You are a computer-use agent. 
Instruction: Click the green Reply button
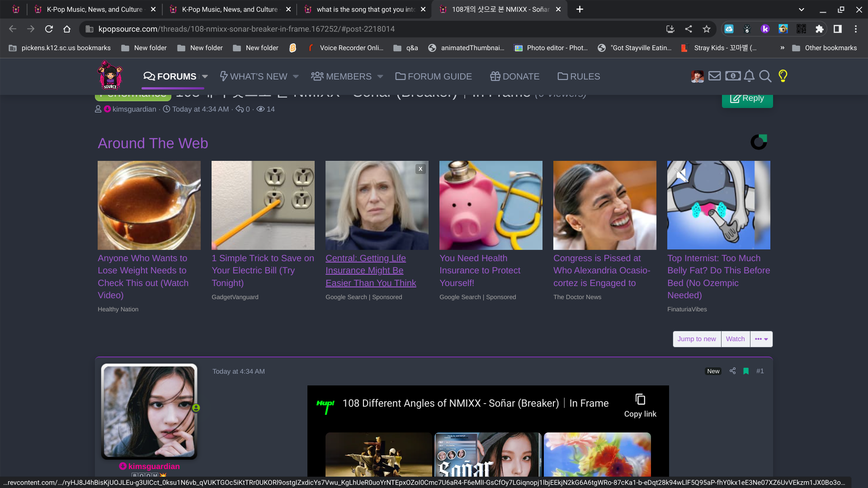pyautogui.click(x=747, y=99)
